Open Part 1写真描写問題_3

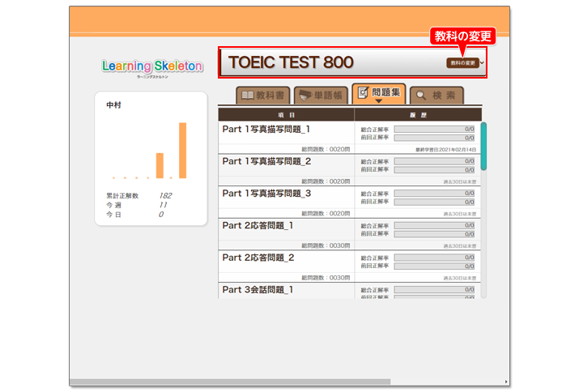pyautogui.click(x=266, y=194)
